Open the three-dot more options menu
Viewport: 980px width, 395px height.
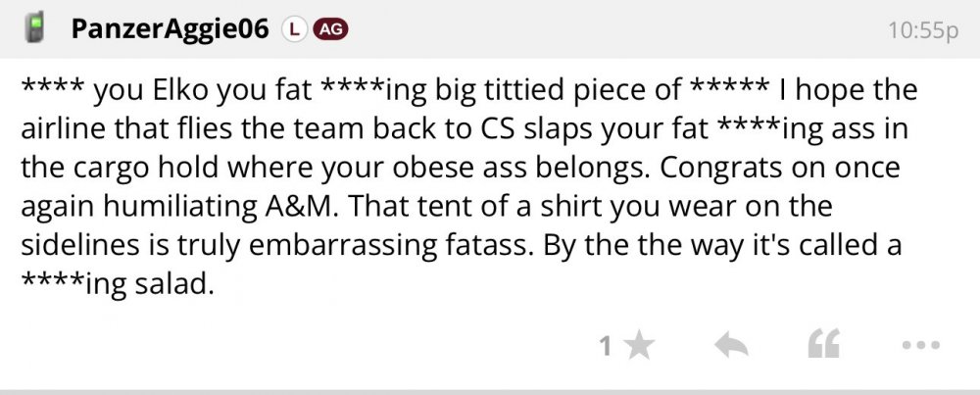click(919, 345)
